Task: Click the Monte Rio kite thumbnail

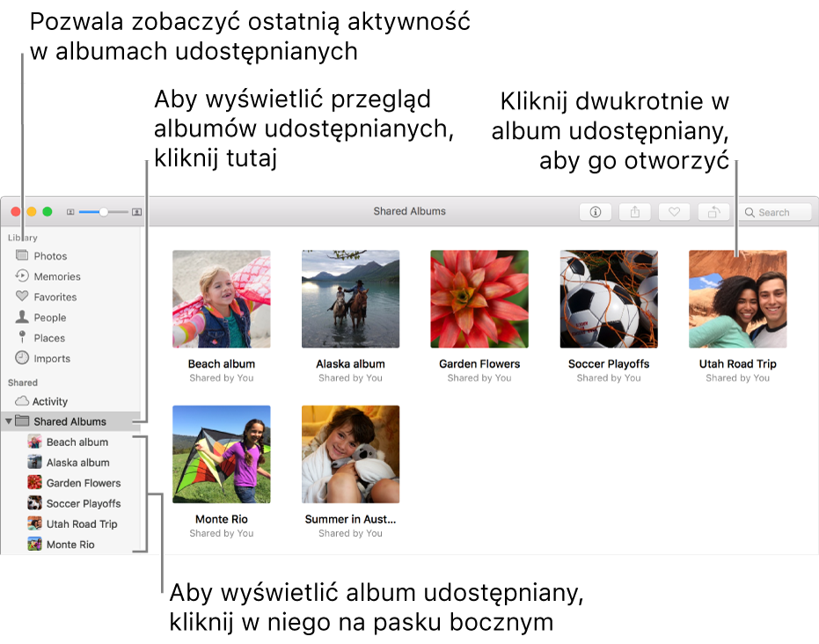Action: point(222,454)
